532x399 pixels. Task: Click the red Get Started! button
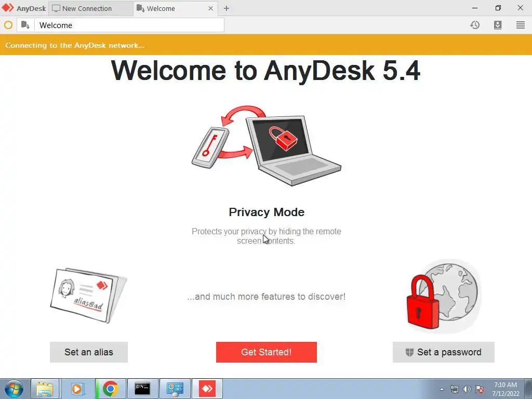pyautogui.click(x=267, y=352)
